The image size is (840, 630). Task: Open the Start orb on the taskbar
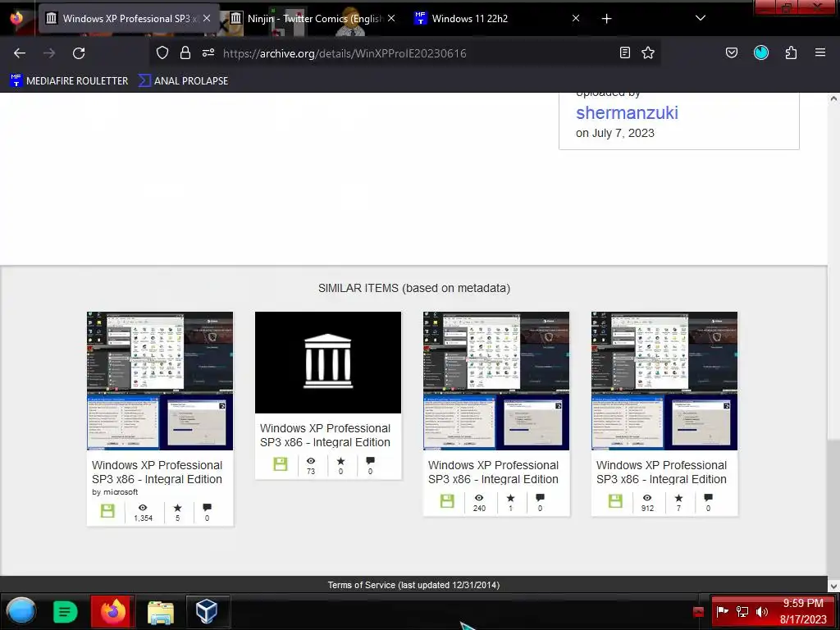point(21,611)
